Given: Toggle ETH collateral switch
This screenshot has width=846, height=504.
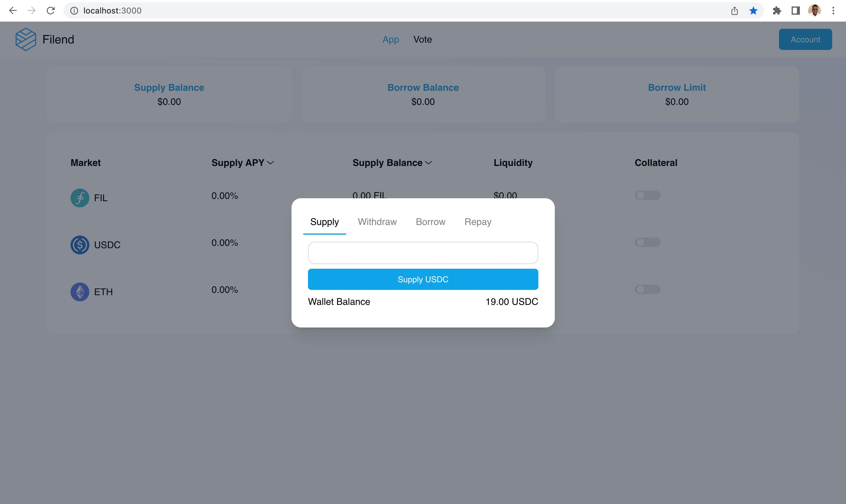Looking at the screenshot, I should (647, 289).
